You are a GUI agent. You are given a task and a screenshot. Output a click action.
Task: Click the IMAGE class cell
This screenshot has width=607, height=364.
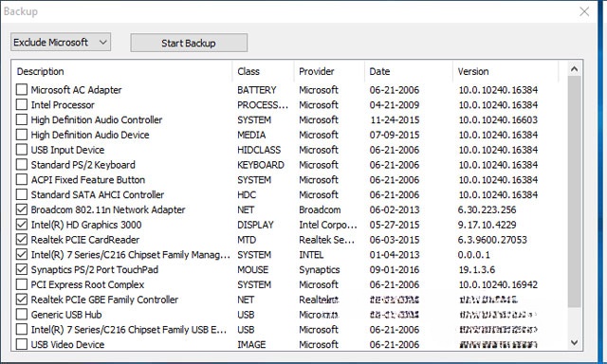point(251,344)
